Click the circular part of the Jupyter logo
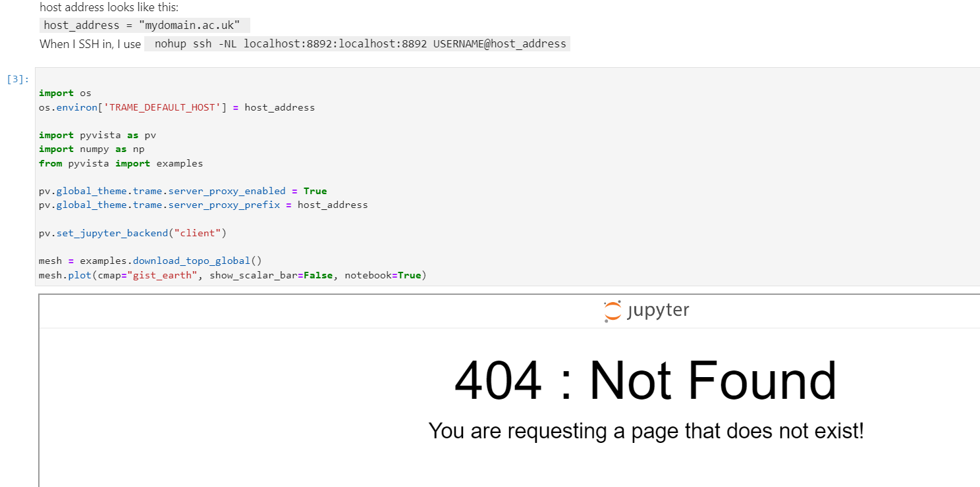This screenshot has width=980, height=487. 611,309
